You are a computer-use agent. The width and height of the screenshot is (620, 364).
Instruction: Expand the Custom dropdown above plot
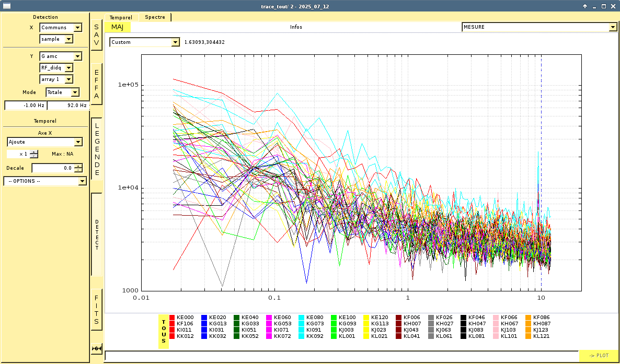pos(144,42)
